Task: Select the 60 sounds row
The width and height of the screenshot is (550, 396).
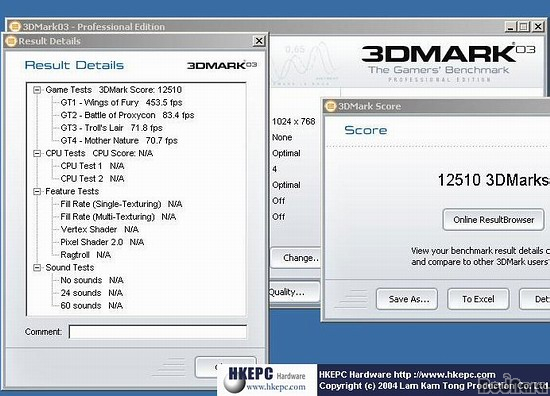Action: 92,306
